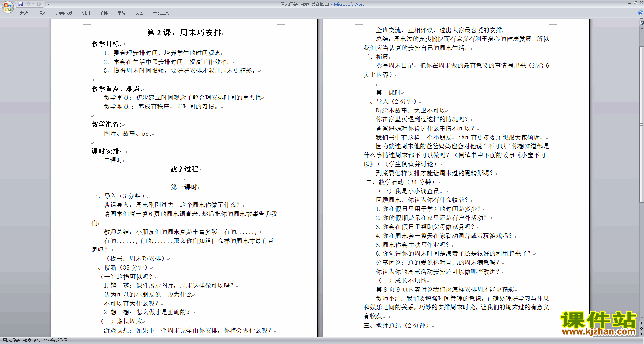Click the vertical scrollbar split handle at top
The width and height of the screenshot is (644, 344).
tap(641, 19)
